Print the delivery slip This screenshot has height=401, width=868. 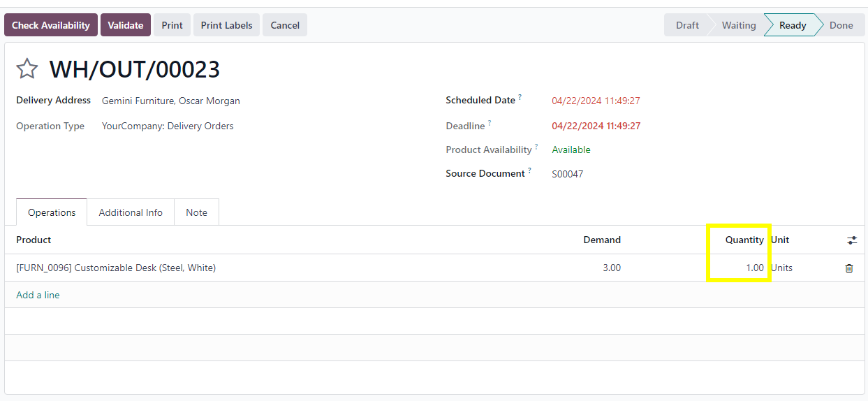(x=172, y=25)
